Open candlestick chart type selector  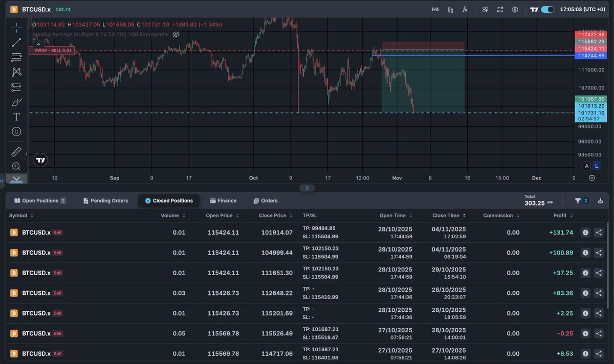[450, 9]
